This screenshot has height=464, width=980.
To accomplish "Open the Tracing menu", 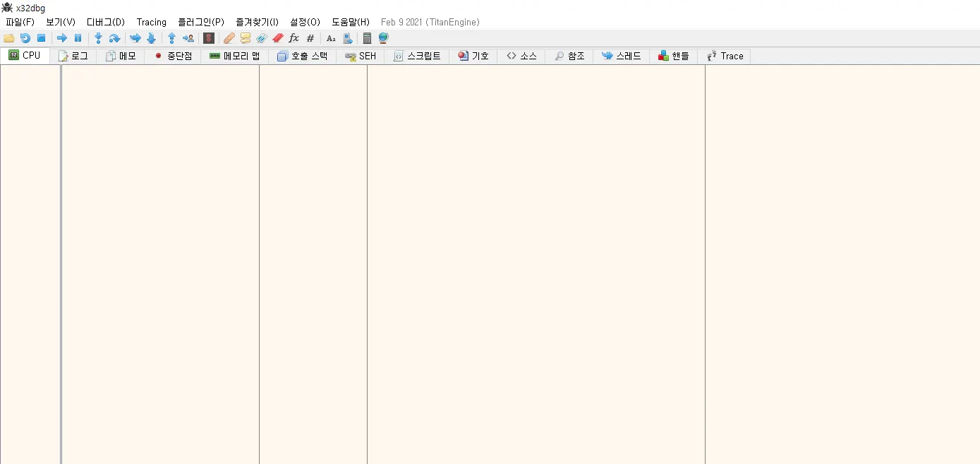I will click(152, 22).
